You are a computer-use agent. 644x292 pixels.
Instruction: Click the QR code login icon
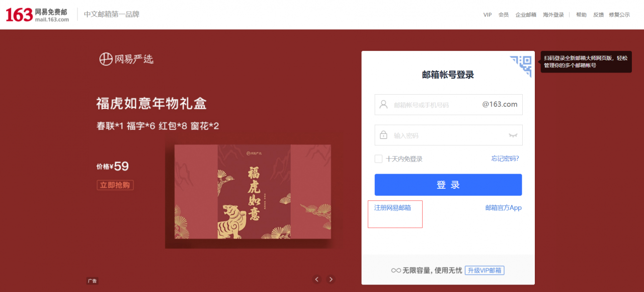pos(522,66)
